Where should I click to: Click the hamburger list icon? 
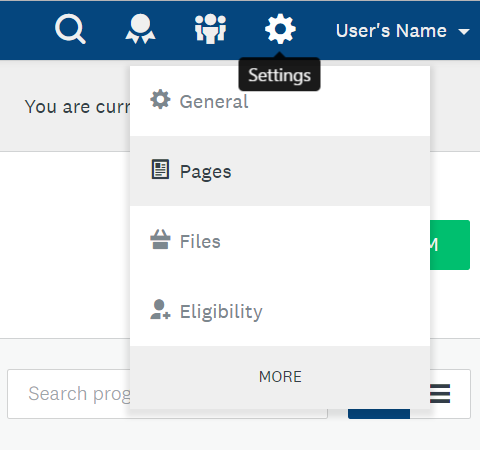440,394
